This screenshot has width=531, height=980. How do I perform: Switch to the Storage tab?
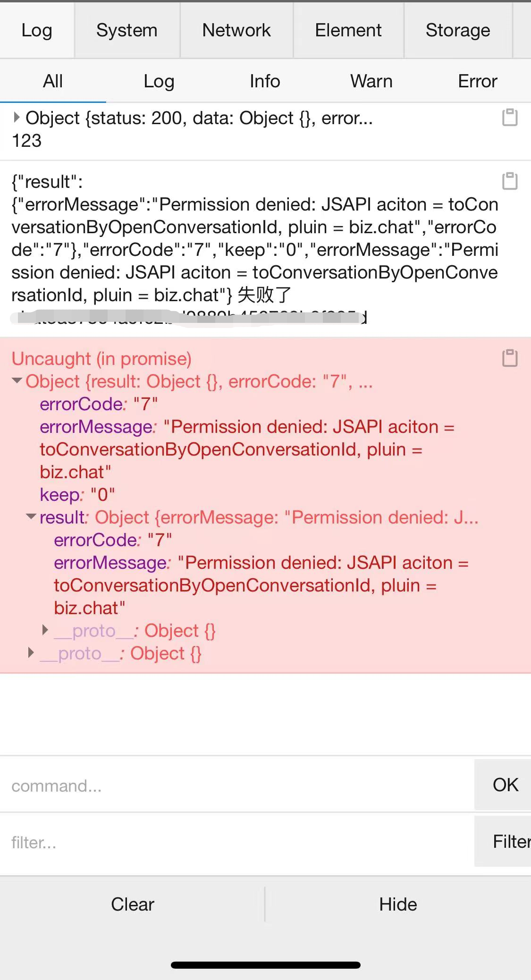point(458,30)
